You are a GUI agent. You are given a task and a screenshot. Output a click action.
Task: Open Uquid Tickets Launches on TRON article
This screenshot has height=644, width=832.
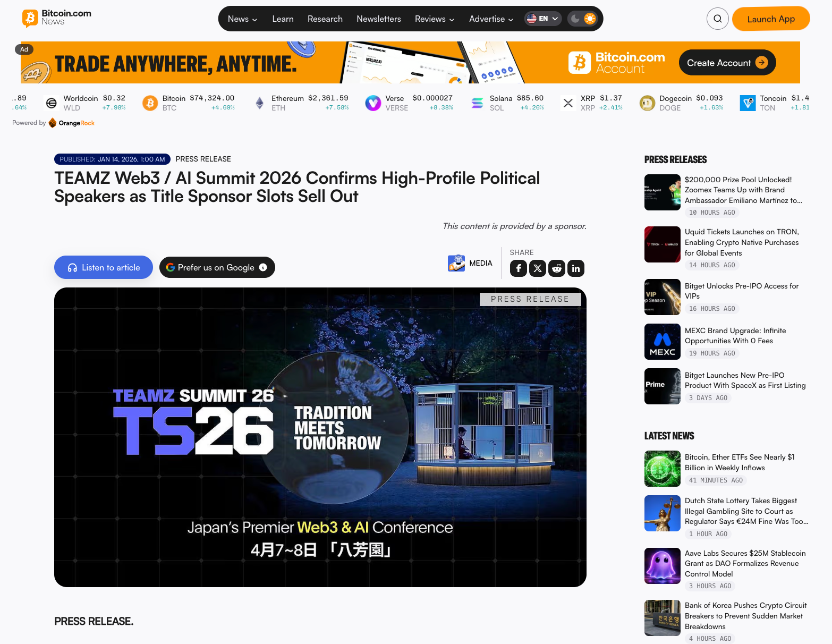pyautogui.click(x=742, y=242)
